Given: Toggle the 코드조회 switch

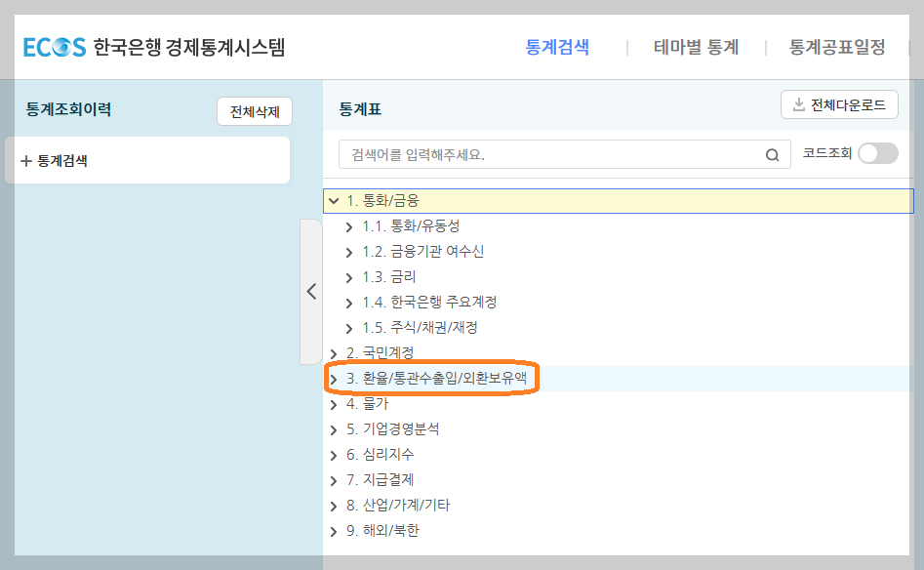Looking at the screenshot, I should [878, 154].
